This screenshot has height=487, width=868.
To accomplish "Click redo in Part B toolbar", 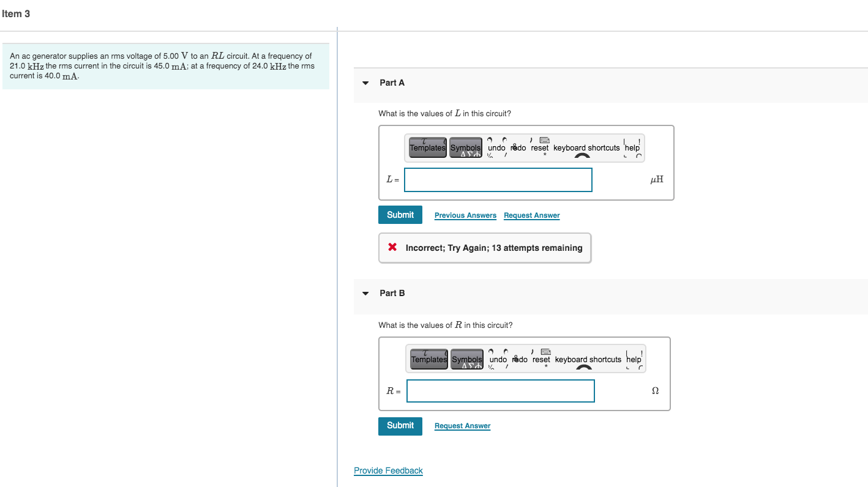I will coord(518,359).
